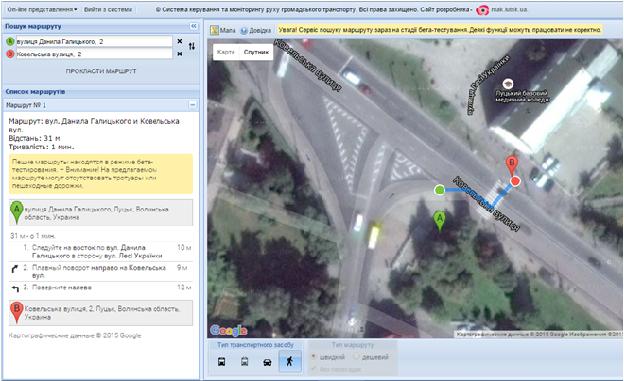
Task: Collapse the route search side panel
Action: point(194,26)
